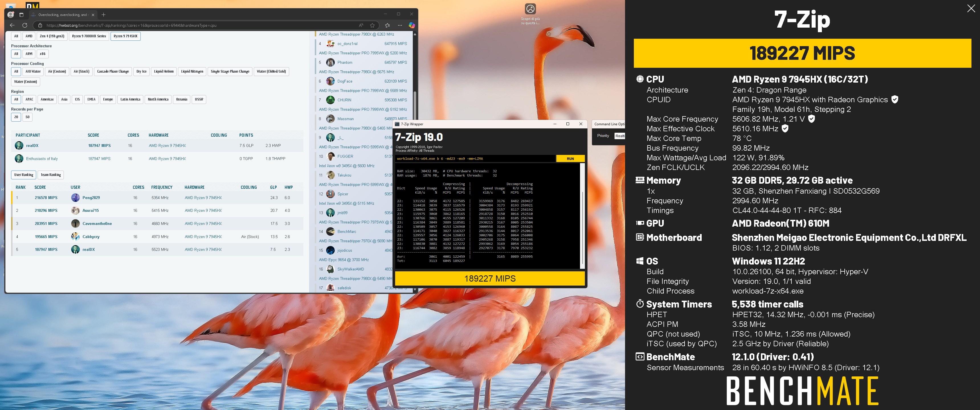Click Peng2829's avatar in rankings
This screenshot has width=980, height=410.
75,198
